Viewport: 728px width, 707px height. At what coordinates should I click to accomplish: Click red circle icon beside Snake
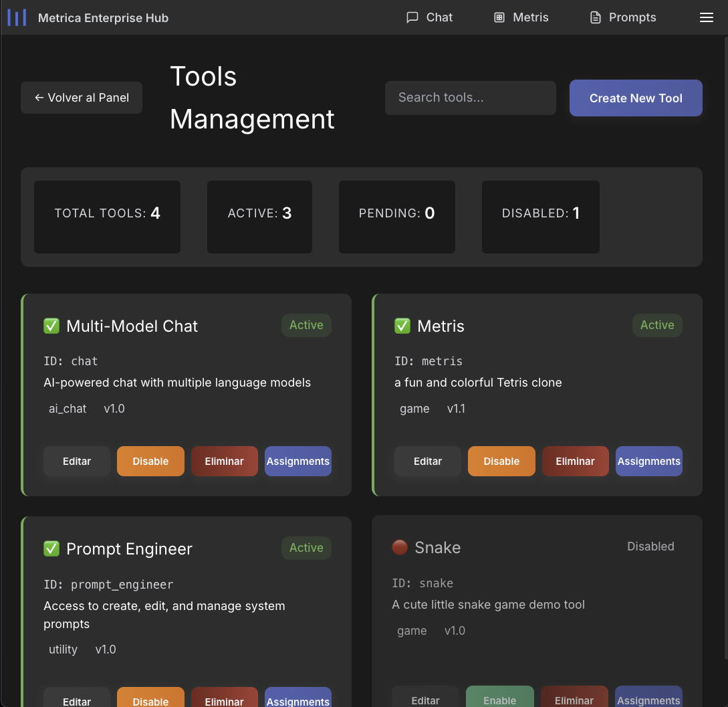point(400,548)
